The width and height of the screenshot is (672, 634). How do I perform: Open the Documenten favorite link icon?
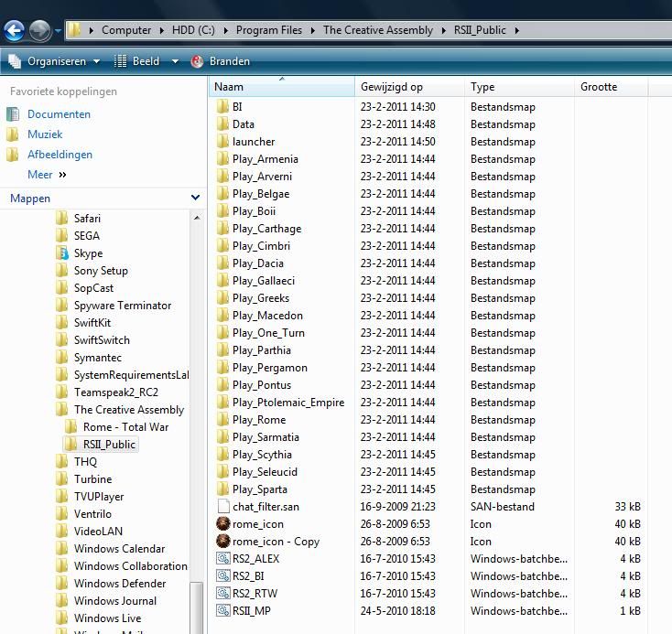click(13, 114)
